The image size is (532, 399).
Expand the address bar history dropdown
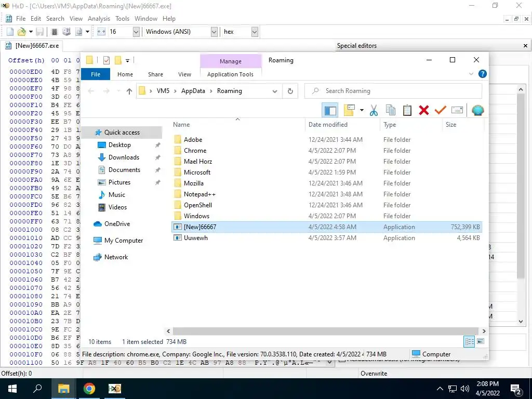point(275,91)
